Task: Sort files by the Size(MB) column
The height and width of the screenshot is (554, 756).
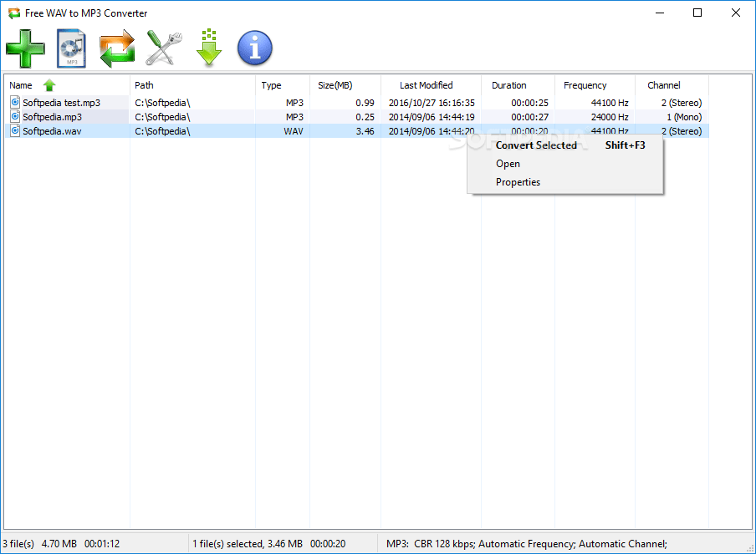Action: point(335,84)
